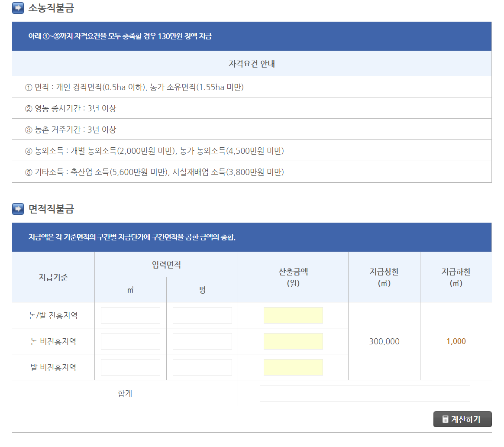
Task: Click the yellow 산출금액 field for 논/밭 진흥지역
Action: tap(293, 315)
